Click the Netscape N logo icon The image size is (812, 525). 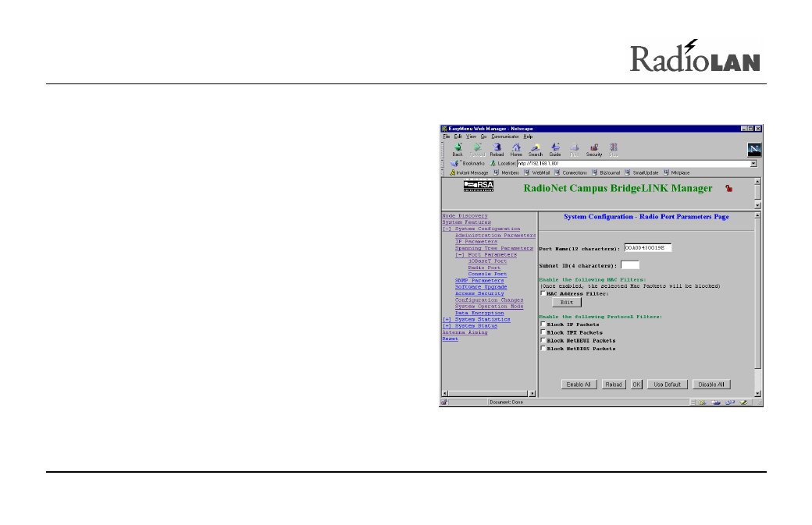tap(754, 150)
